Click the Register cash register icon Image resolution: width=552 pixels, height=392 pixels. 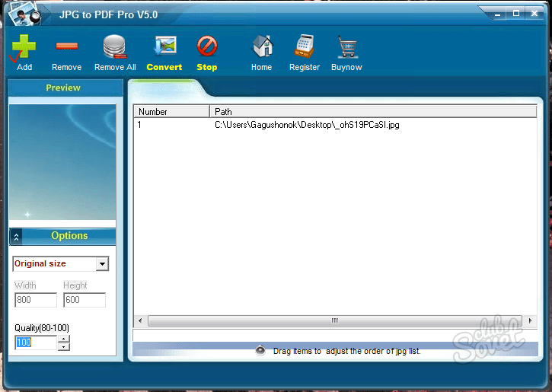pyautogui.click(x=305, y=46)
